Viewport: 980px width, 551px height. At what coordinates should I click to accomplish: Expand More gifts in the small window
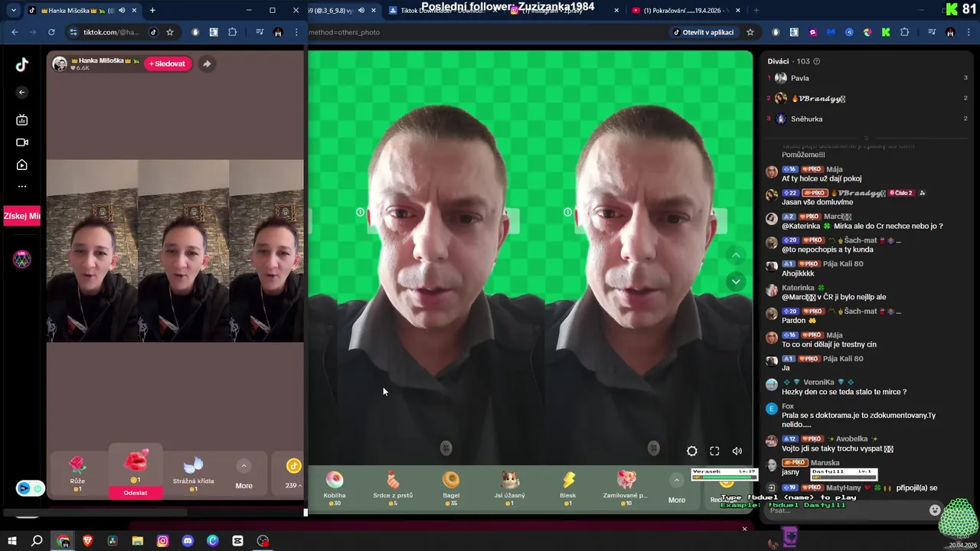pos(243,474)
